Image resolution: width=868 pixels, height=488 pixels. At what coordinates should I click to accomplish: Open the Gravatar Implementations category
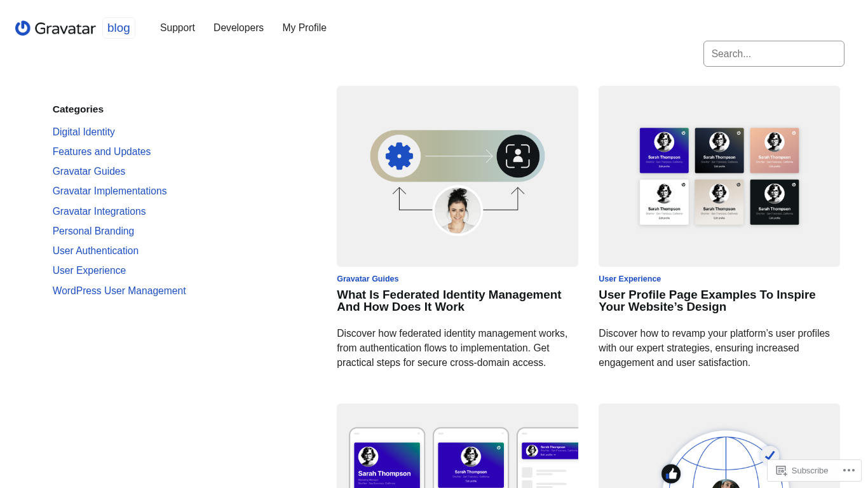tap(109, 191)
